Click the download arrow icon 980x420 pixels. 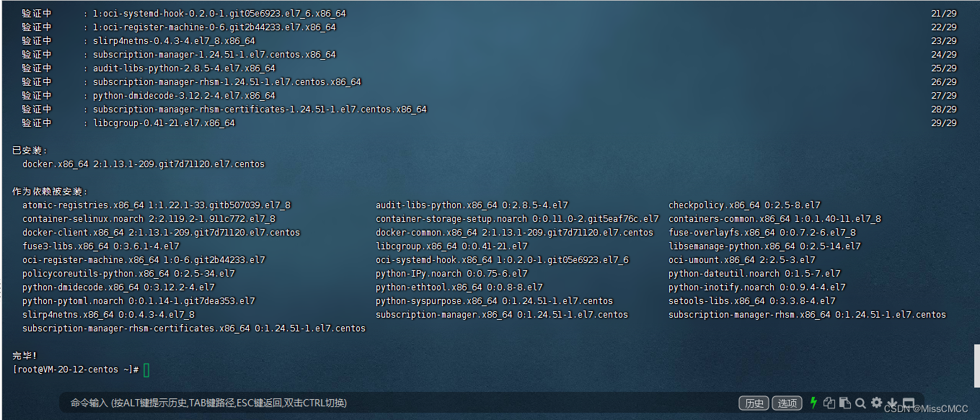[892, 403]
